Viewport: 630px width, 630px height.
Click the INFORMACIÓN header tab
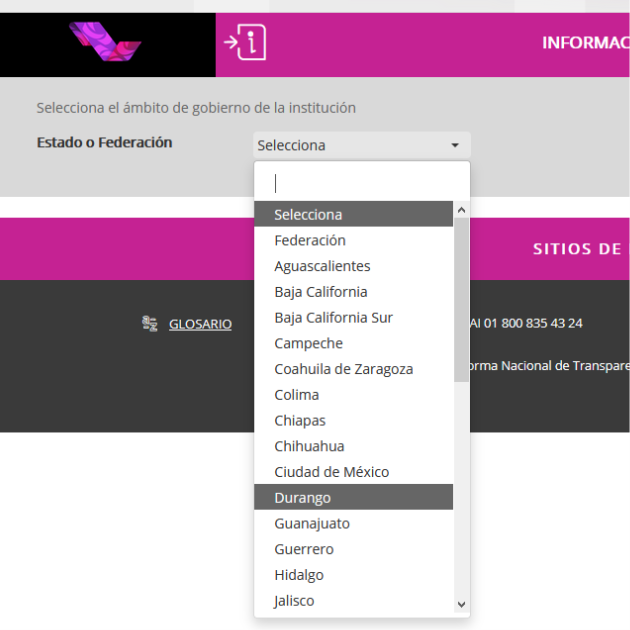pyautogui.click(x=585, y=43)
